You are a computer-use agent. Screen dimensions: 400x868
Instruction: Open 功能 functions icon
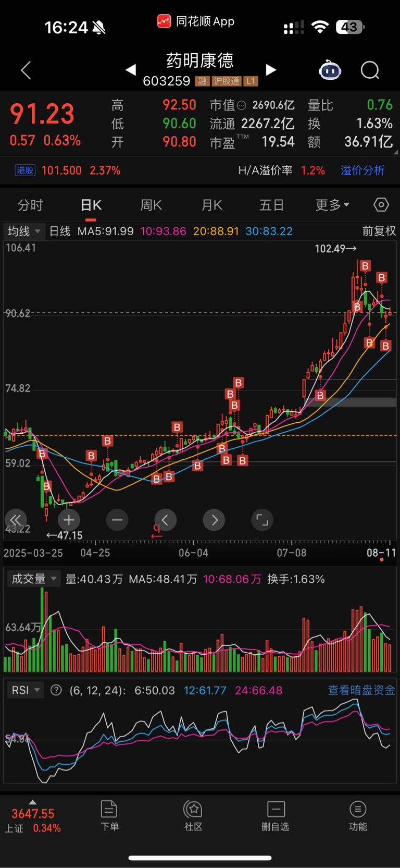[x=358, y=816]
